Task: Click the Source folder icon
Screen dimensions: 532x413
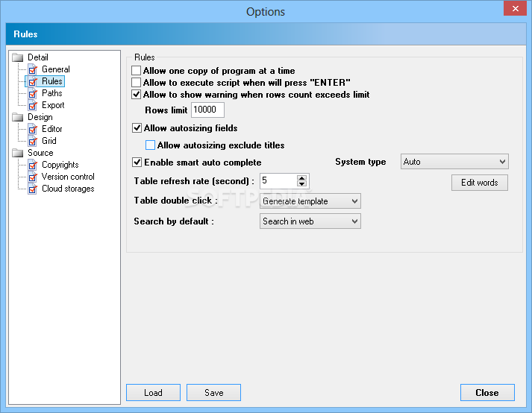Action: click(x=18, y=154)
